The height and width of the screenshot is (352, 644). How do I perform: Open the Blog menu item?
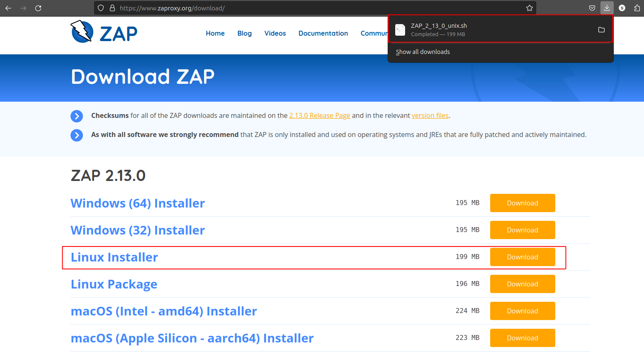pos(245,33)
